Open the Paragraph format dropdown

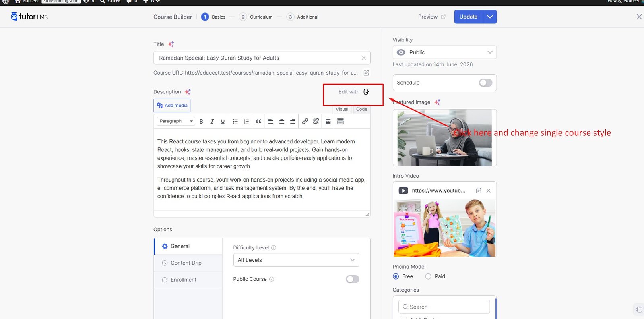coord(176,121)
